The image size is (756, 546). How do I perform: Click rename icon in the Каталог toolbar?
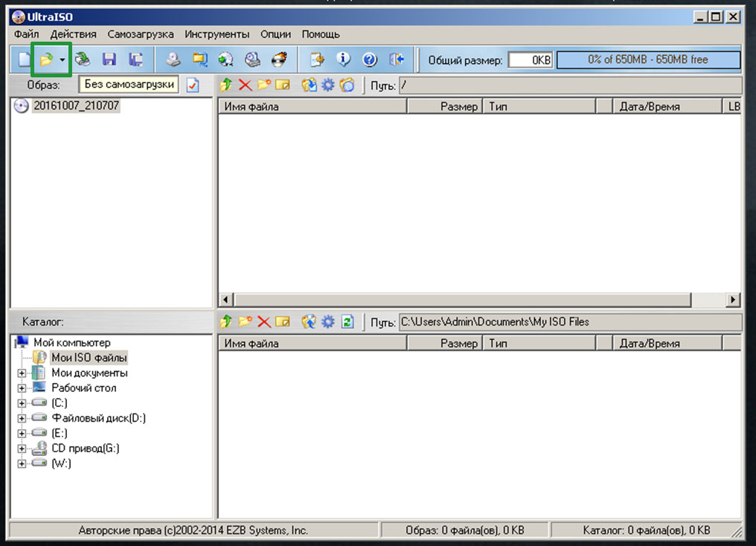(x=283, y=321)
